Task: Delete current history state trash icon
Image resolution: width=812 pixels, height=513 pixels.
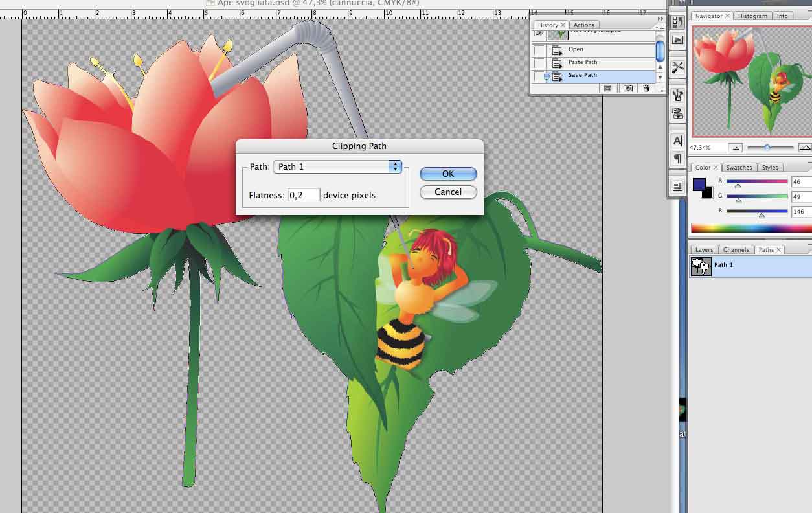Action: click(646, 88)
